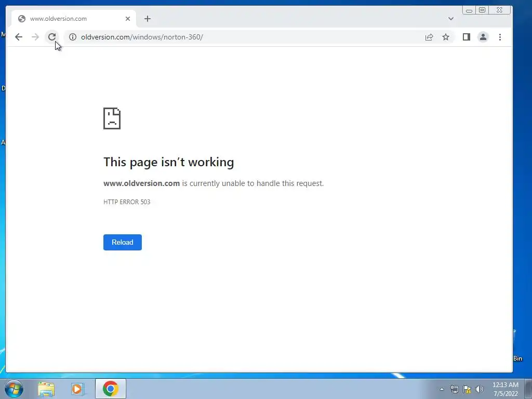Click the "This page isn't working" heading
The width and height of the screenshot is (532, 399).
[x=169, y=162]
